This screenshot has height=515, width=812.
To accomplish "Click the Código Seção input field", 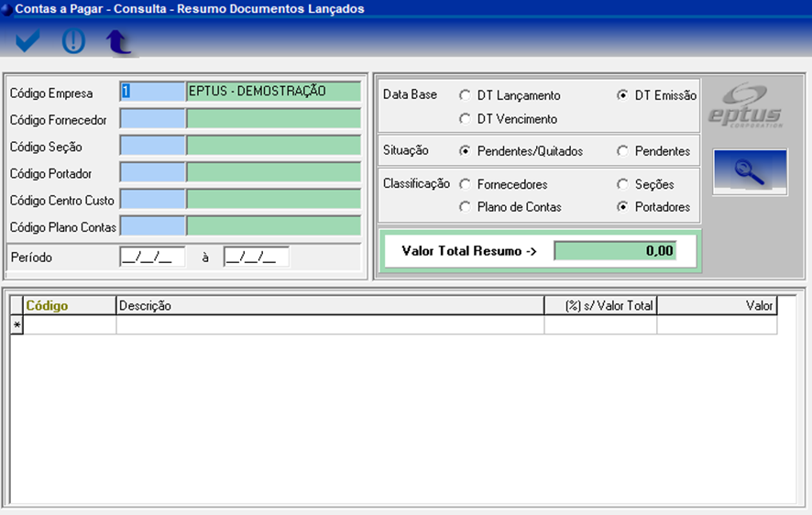I will (152, 147).
